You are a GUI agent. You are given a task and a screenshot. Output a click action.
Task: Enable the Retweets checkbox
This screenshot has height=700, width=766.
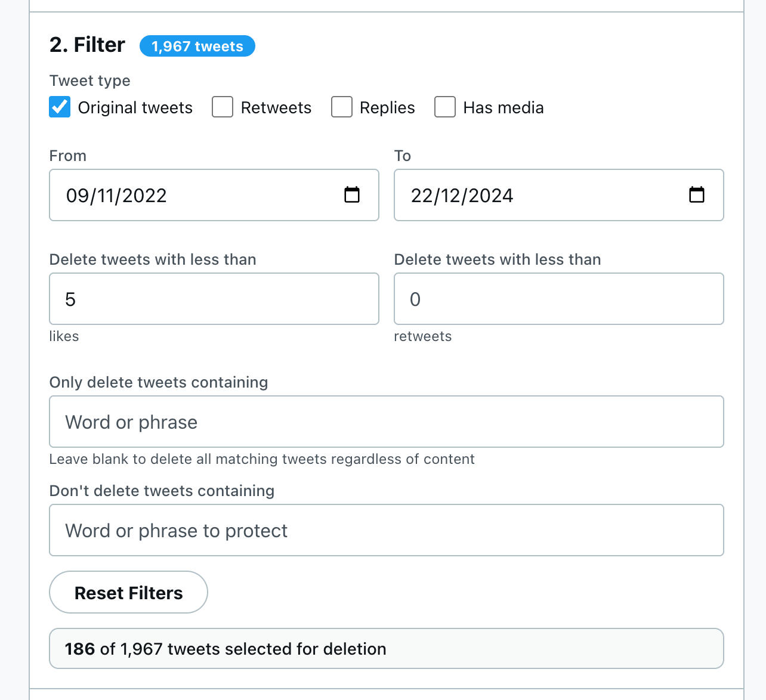pos(223,107)
